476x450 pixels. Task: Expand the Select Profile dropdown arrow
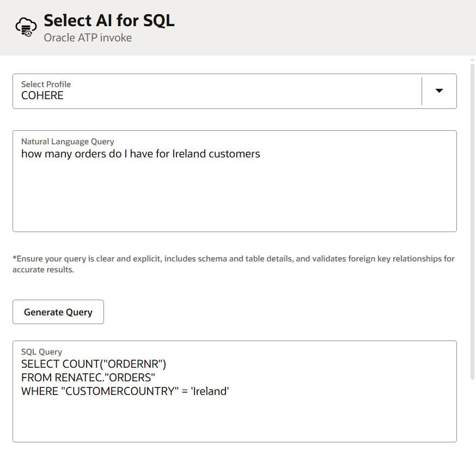point(439,91)
